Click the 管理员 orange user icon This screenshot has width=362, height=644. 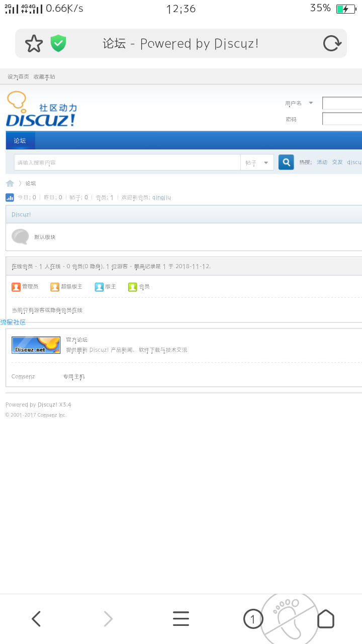coord(16,287)
